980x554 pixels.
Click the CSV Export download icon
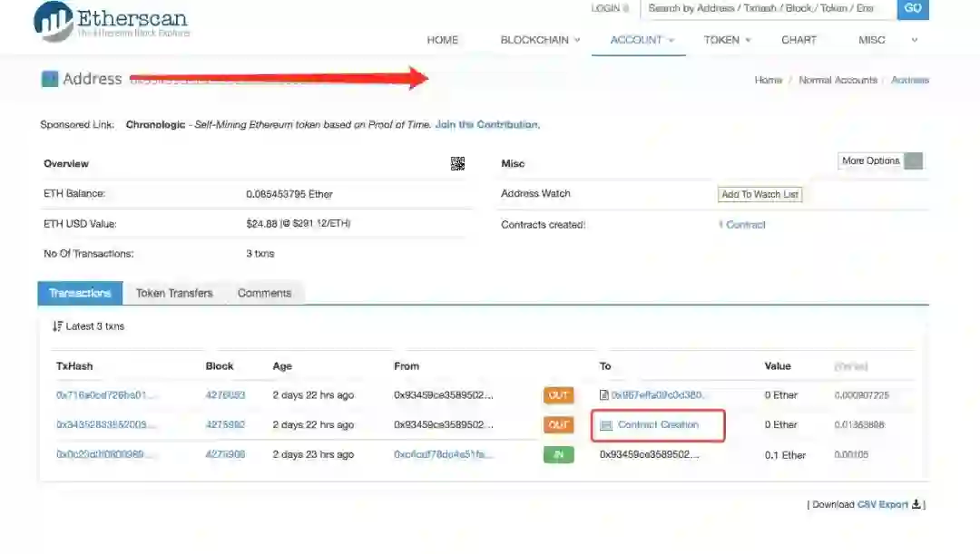tap(916, 504)
